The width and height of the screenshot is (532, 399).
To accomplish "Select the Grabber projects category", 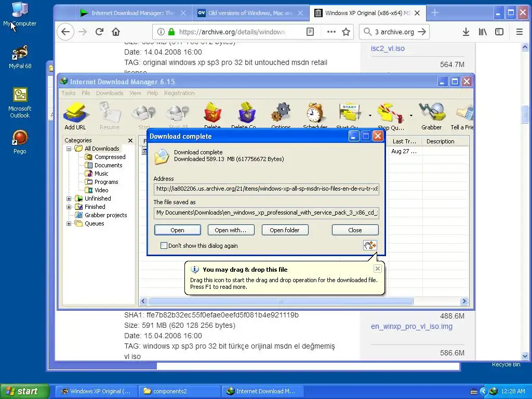I will 105,215.
